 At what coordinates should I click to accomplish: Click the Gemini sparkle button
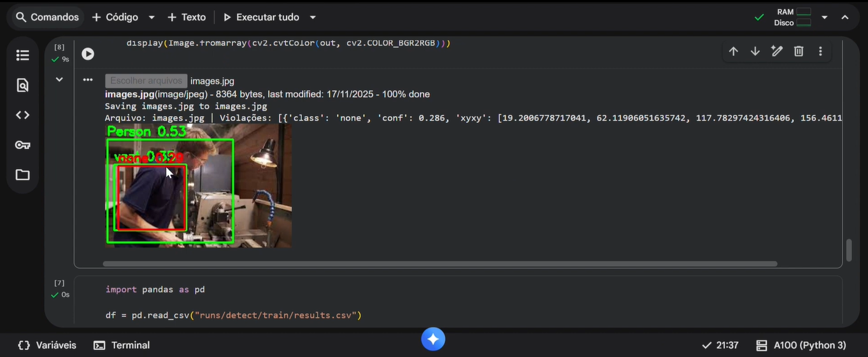pos(433,339)
